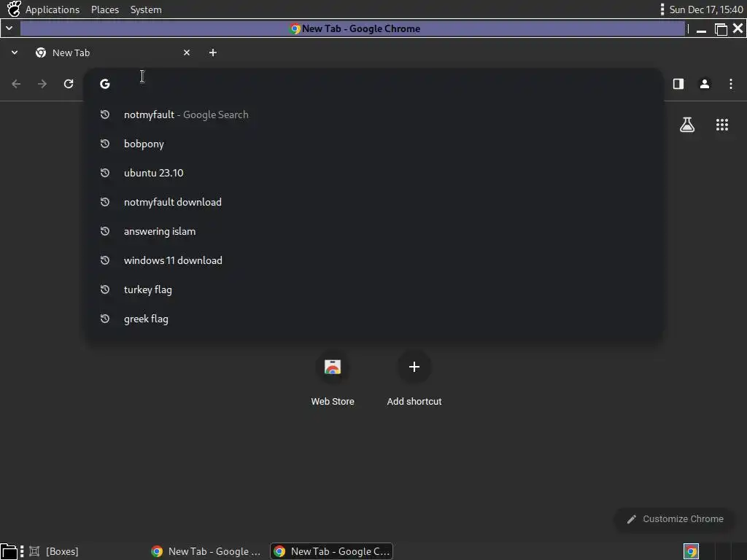
Task: Select the ubuntu 23.10 suggestion
Action: [x=374, y=173]
